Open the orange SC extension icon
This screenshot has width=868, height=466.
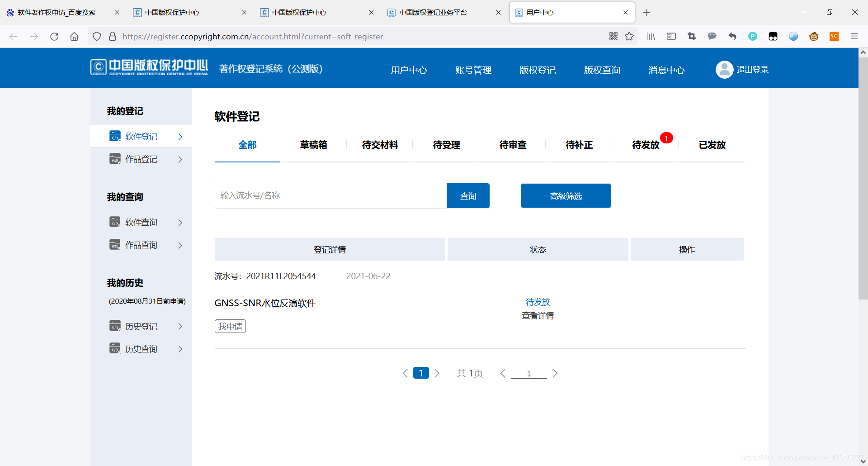(834, 37)
